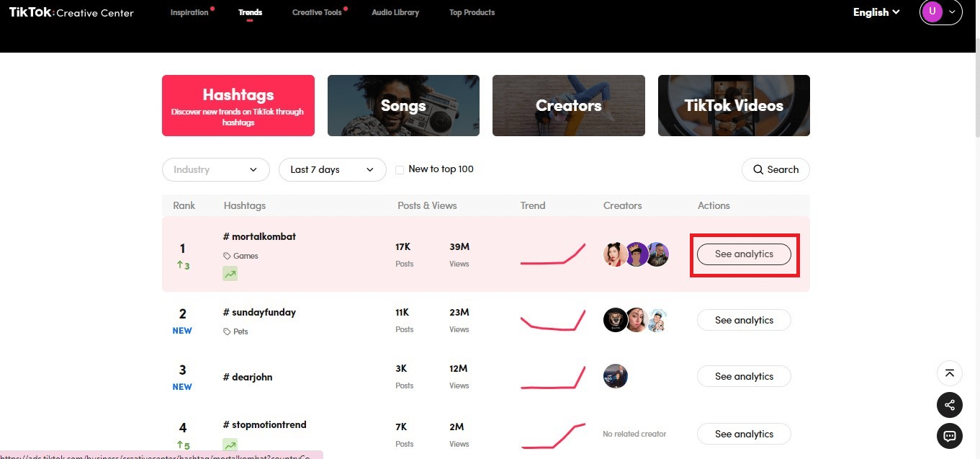Click the green trending icon under mortalkombat
The width and height of the screenshot is (980, 459).
[x=230, y=274]
